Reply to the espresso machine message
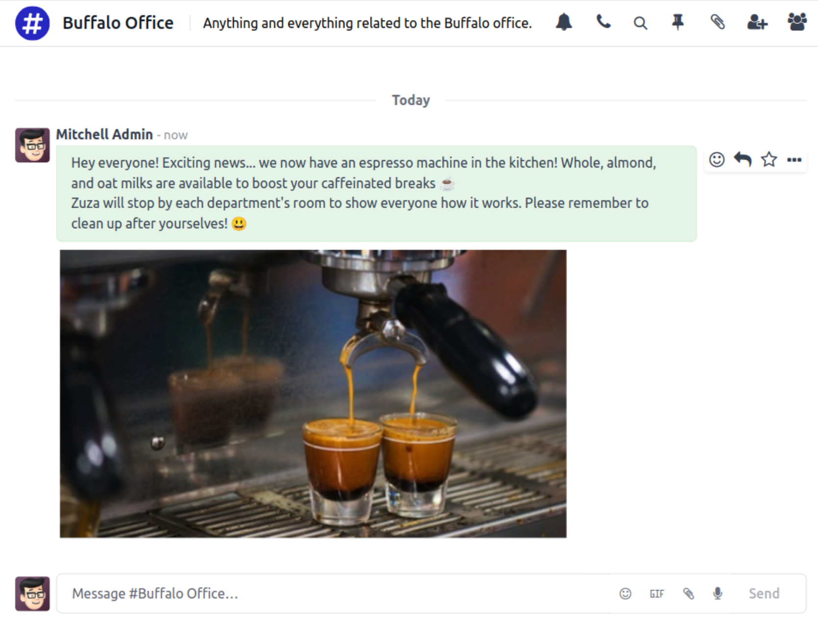Image resolution: width=818 pixels, height=644 pixels. [743, 160]
